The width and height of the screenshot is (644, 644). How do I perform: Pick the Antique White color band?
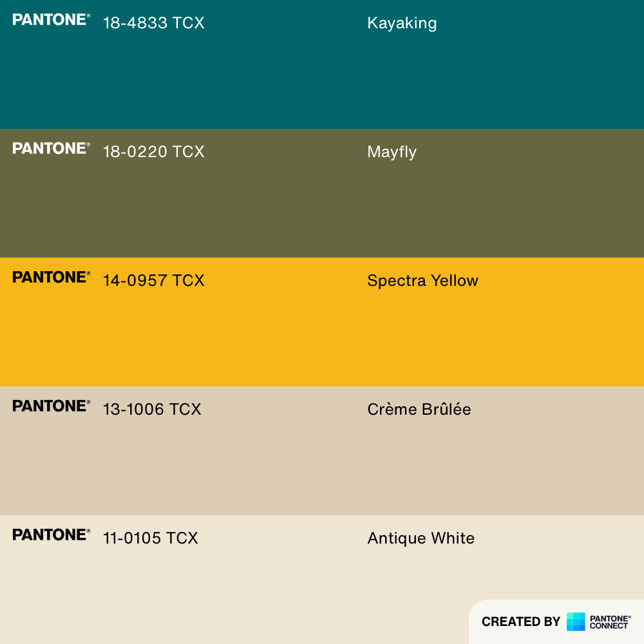pyautogui.click(x=322, y=580)
